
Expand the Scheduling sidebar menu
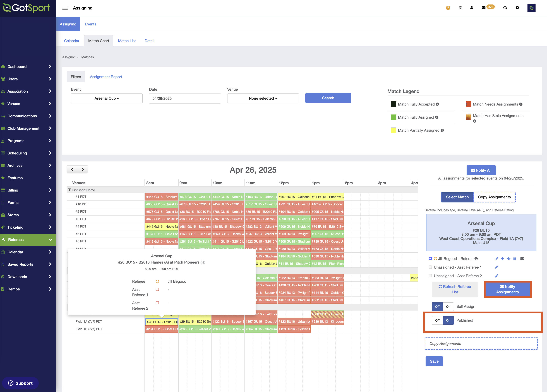click(x=28, y=153)
